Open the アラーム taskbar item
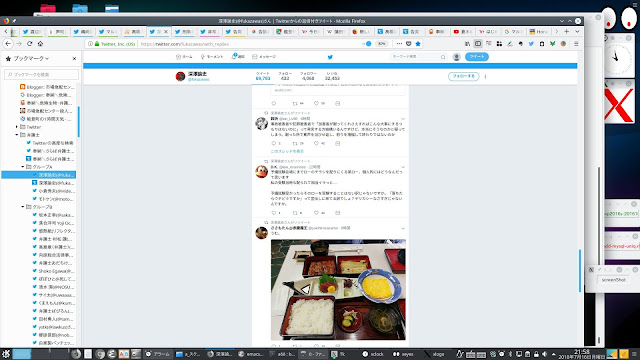Image resolution: width=640 pixels, height=360 pixels. (158, 354)
